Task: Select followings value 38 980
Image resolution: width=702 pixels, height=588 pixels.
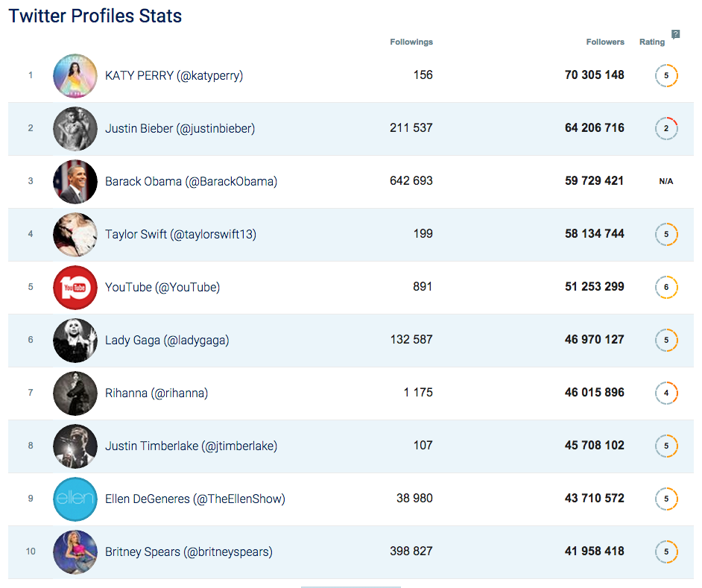Action: click(414, 498)
